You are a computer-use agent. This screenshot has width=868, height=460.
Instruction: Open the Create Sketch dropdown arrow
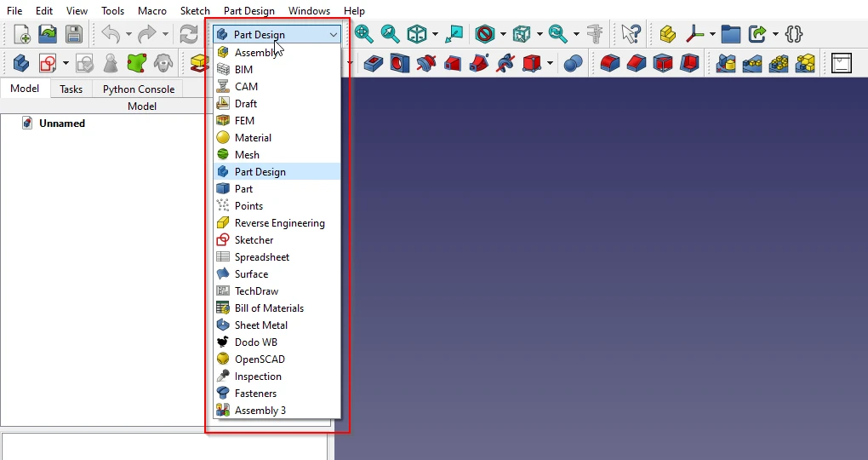tap(66, 63)
